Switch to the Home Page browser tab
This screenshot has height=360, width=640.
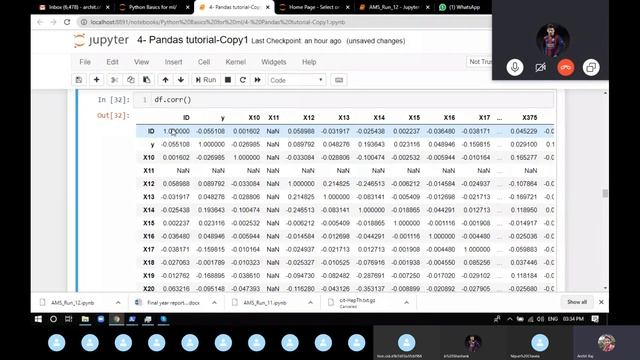pyautogui.click(x=314, y=7)
